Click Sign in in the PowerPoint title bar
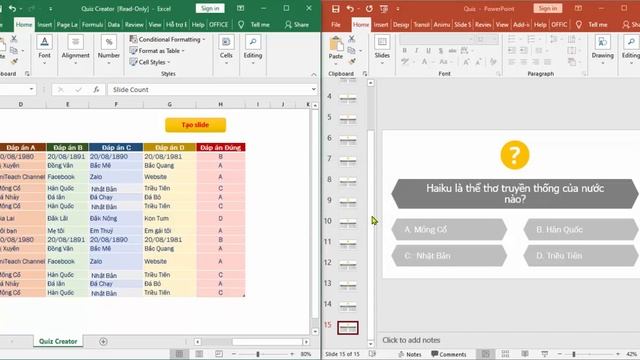This screenshot has height=360, width=640. (548, 8)
